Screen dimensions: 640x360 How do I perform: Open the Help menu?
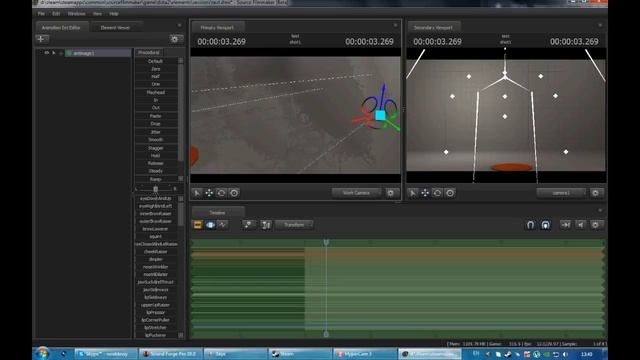point(113,13)
